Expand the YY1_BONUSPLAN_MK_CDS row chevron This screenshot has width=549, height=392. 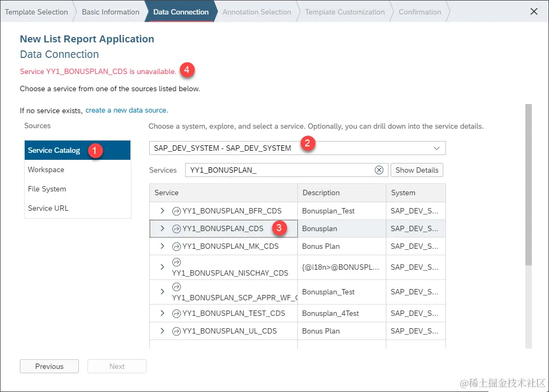click(x=162, y=246)
